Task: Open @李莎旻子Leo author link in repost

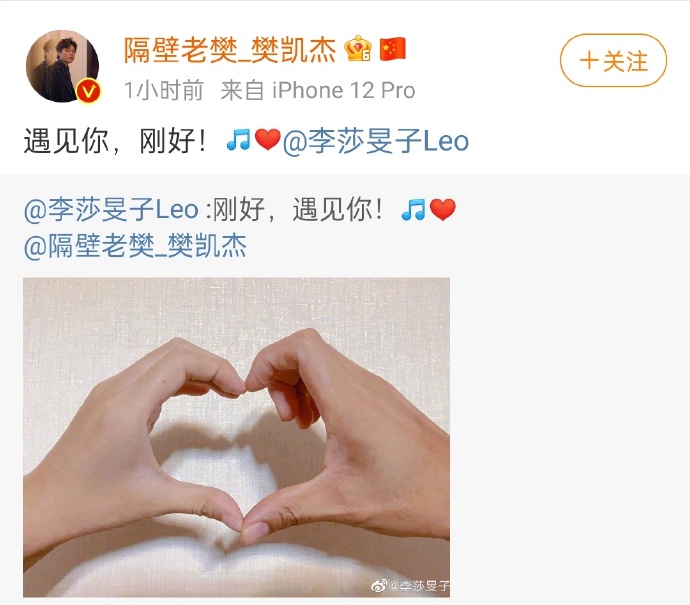Action: point(111,209)
